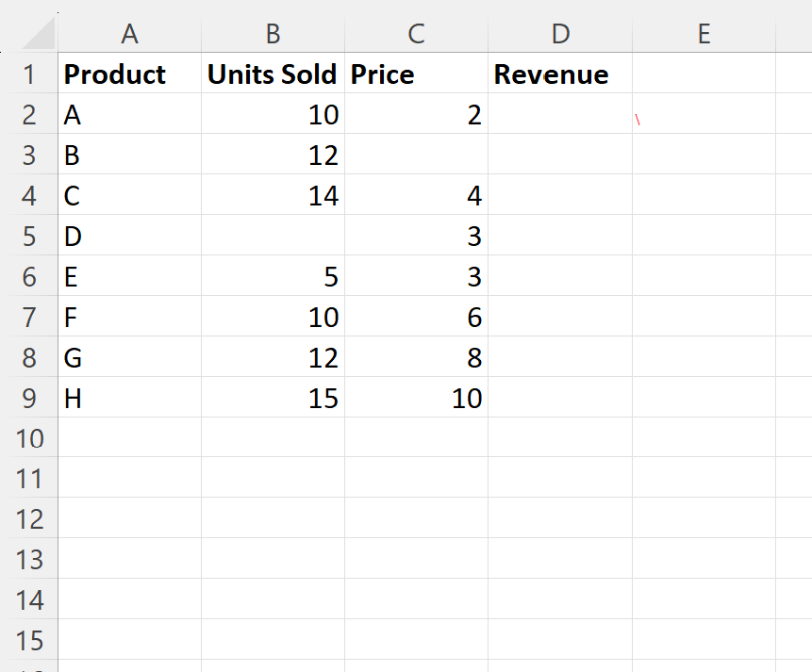Click the select-all corner triangle

click(x=40, y=34)
